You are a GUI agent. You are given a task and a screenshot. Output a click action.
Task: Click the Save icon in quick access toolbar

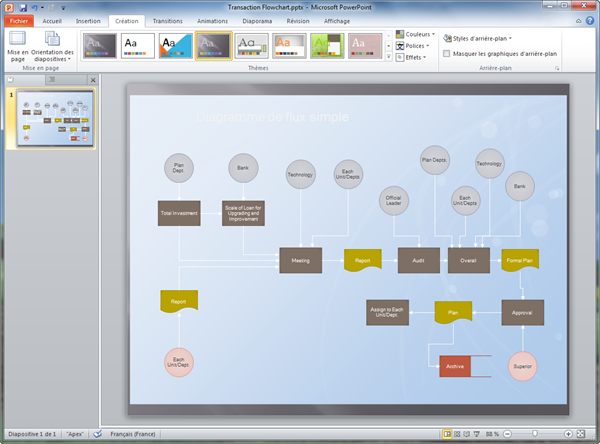23,7
